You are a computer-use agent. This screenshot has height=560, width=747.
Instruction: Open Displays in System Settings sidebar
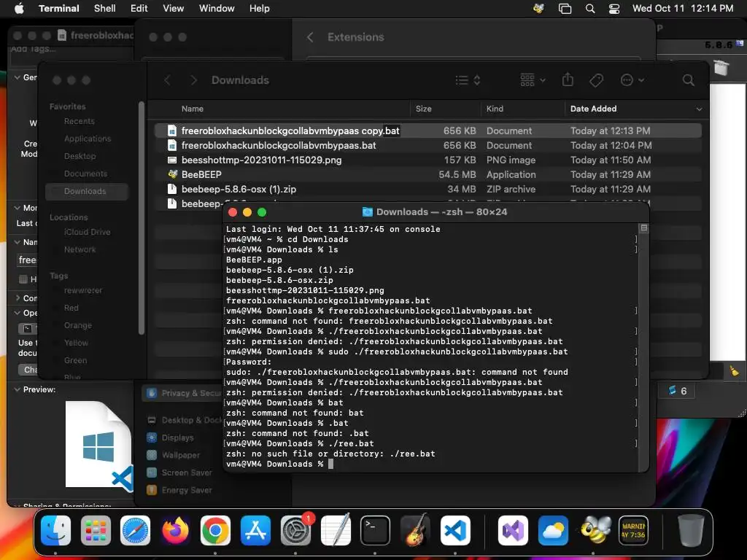click(x=177, y=437)
